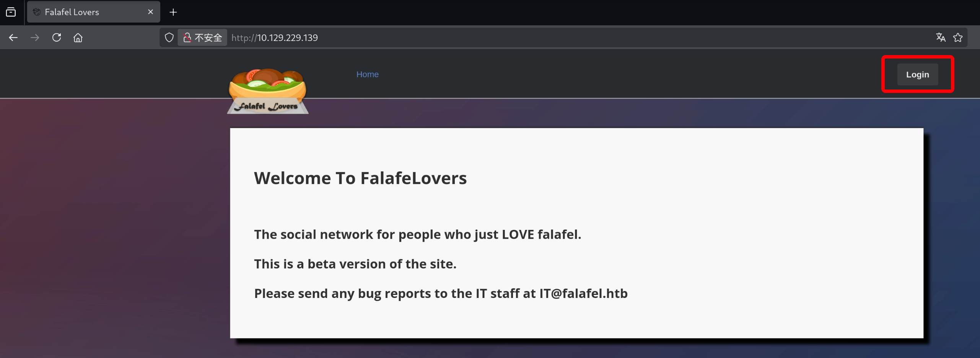Viewport: 980px width, 358px height.
Task: Click the forward navigation arrow
Action: (x=35, y=37)
